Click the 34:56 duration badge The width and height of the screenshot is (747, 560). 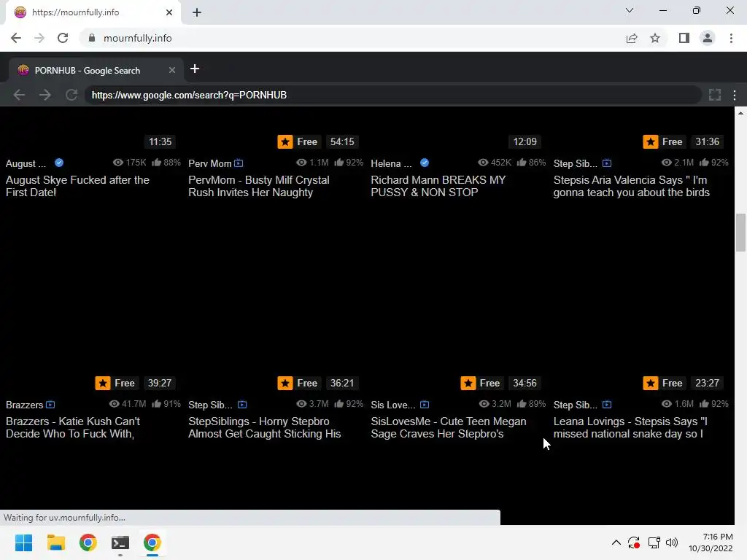[525, 384]
